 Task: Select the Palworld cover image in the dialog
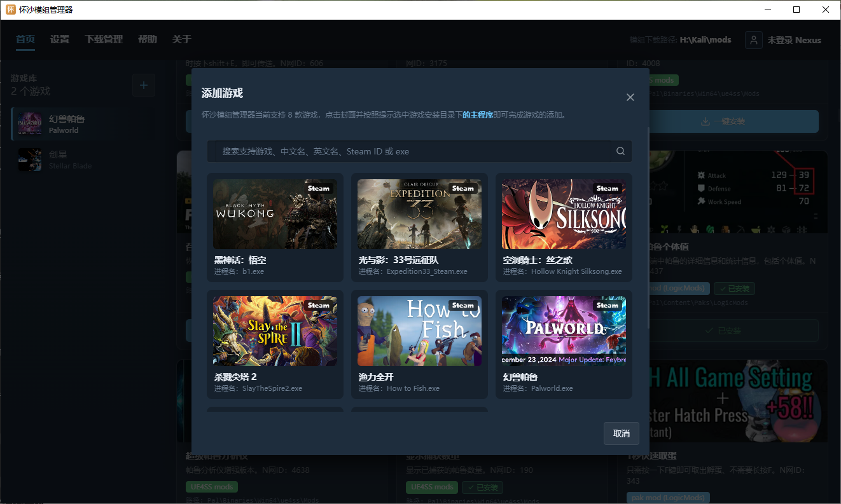564,331
